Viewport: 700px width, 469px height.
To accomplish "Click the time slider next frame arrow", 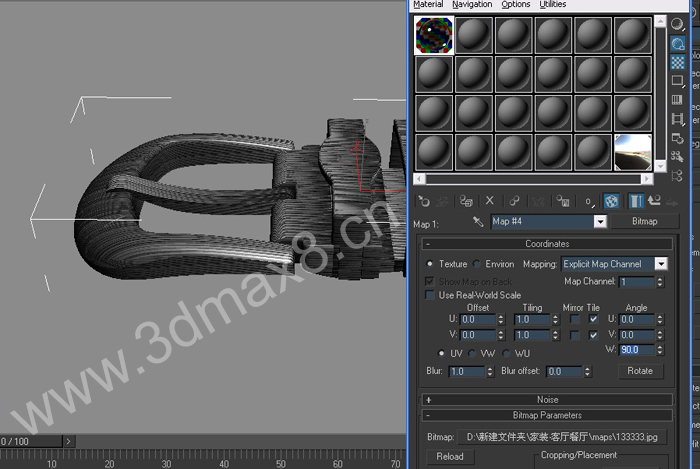I will coord(68,441).
